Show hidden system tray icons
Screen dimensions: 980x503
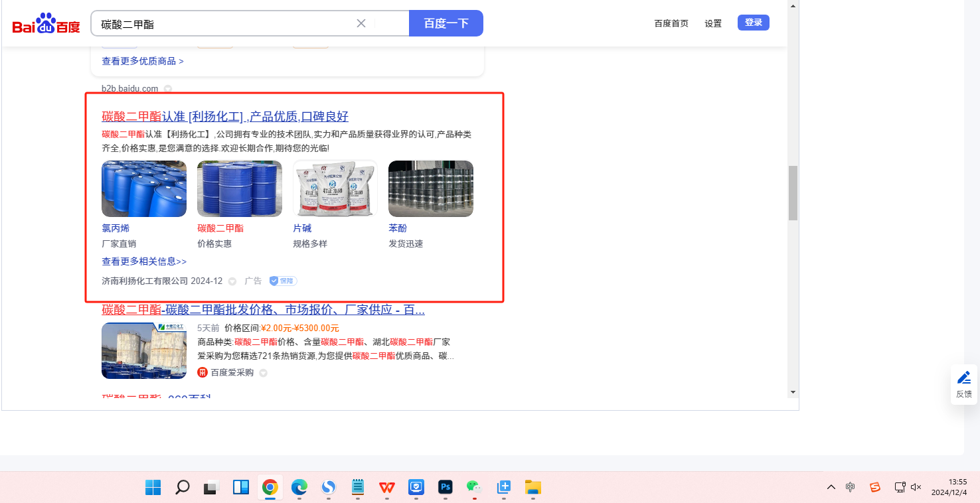pos(831,487)
